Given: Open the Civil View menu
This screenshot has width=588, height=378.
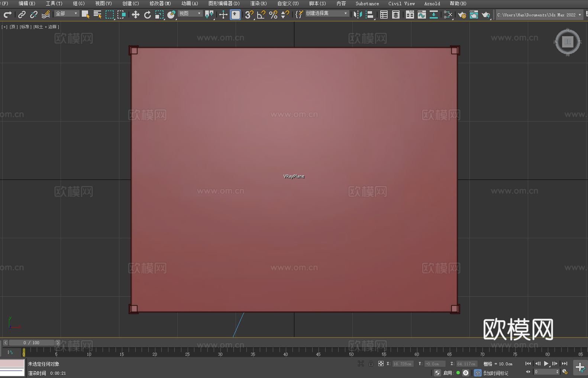Looking at the screenshot, I should (401, 3).
